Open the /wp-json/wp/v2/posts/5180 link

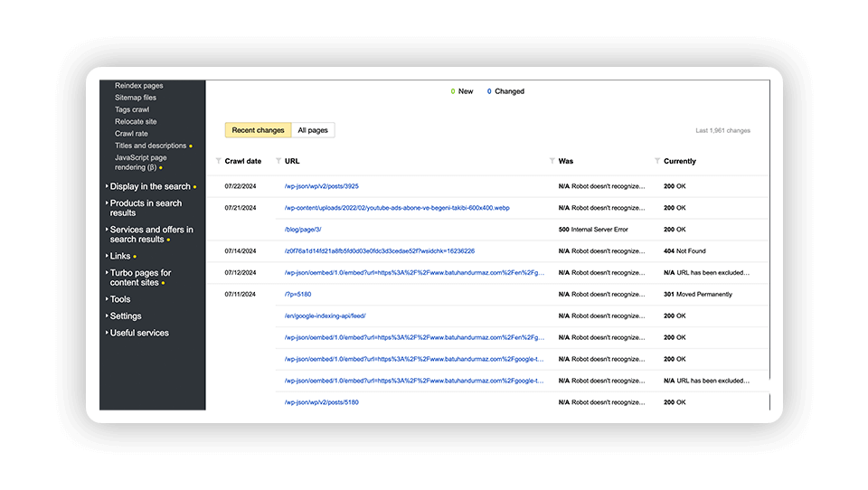pyautogui.click(x=322, y=402)
